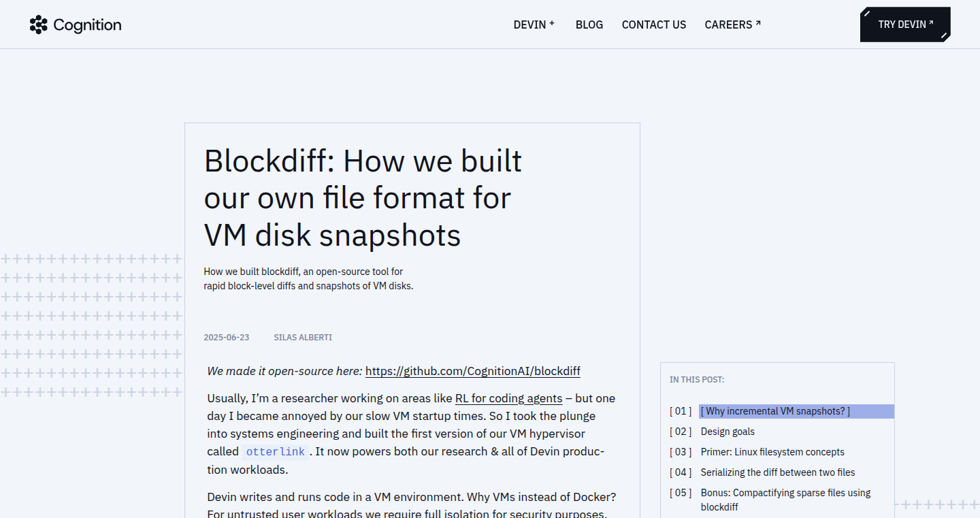Screen dimensions: 980x518
Task: Jump to Primer: Linux filesystem concepts
Action: point(772,452)
